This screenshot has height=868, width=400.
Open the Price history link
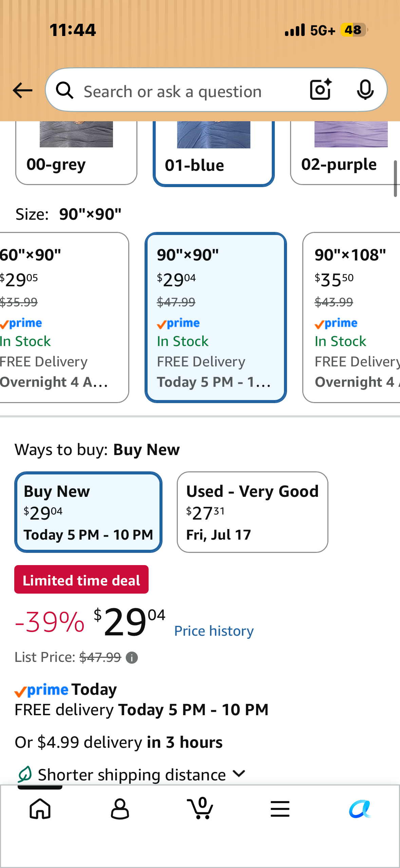coord(214,631)
